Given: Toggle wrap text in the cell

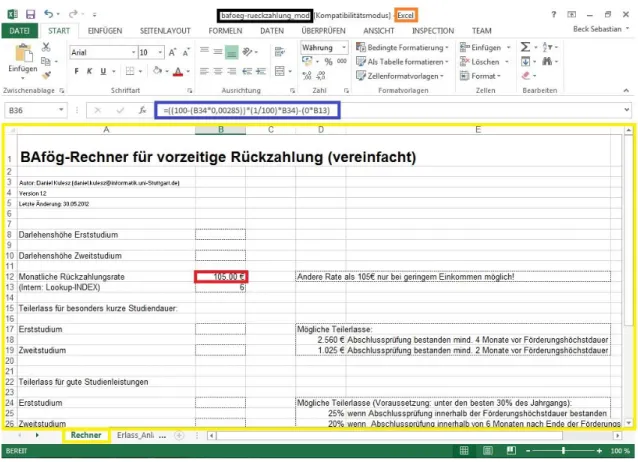Looking at the screenshot, I should (280, 52).
